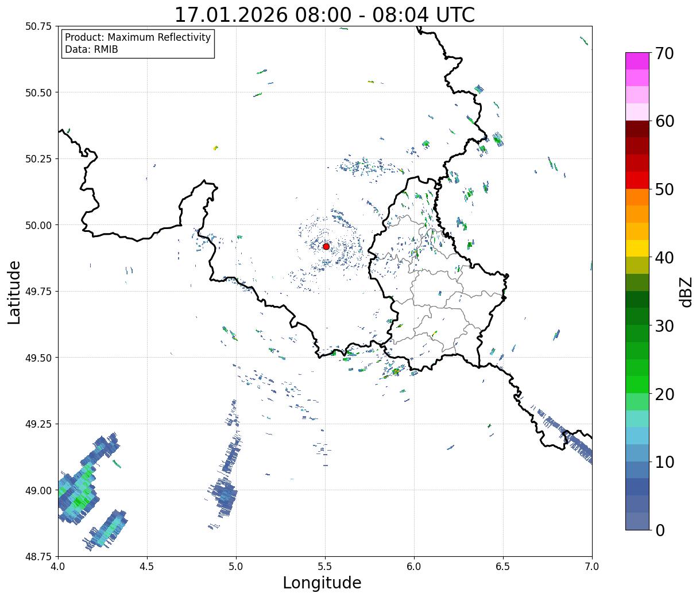Click colorbar tick label 10
This screenshot has height=597, width=700.
click(x=664, y=462)
